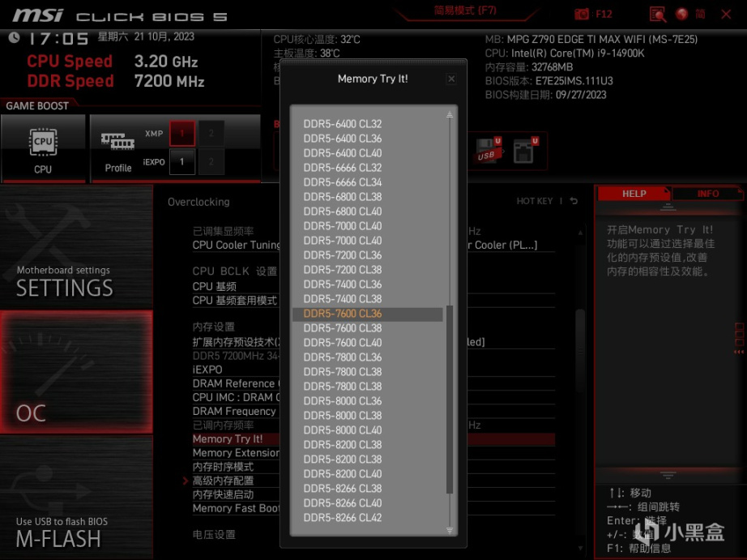Image resolution: width=747 pixels, height=560 pixels.
Task: Select DDR5-7800 CL36 preset
Action: click(343, 357)
